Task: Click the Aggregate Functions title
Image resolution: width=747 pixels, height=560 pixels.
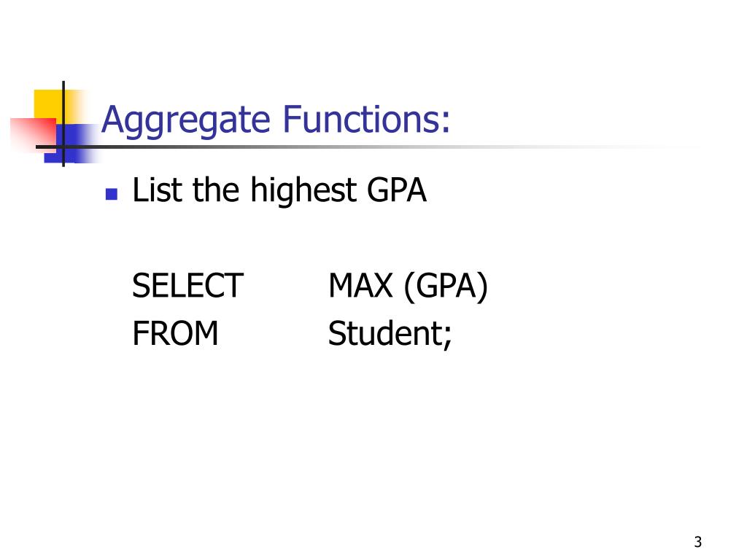Action: (x=276, y=120)
